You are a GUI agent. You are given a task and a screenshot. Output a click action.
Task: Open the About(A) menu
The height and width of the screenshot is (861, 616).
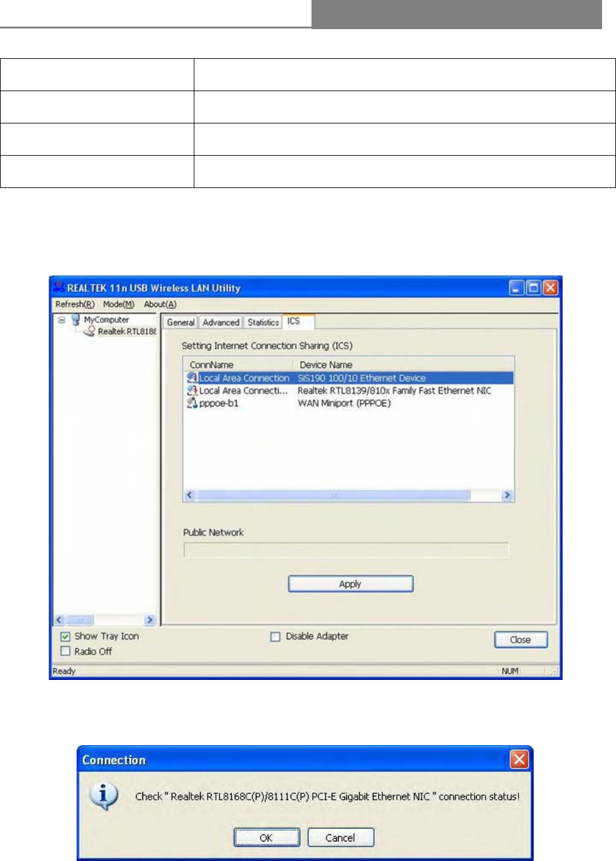tap(160, 305)
